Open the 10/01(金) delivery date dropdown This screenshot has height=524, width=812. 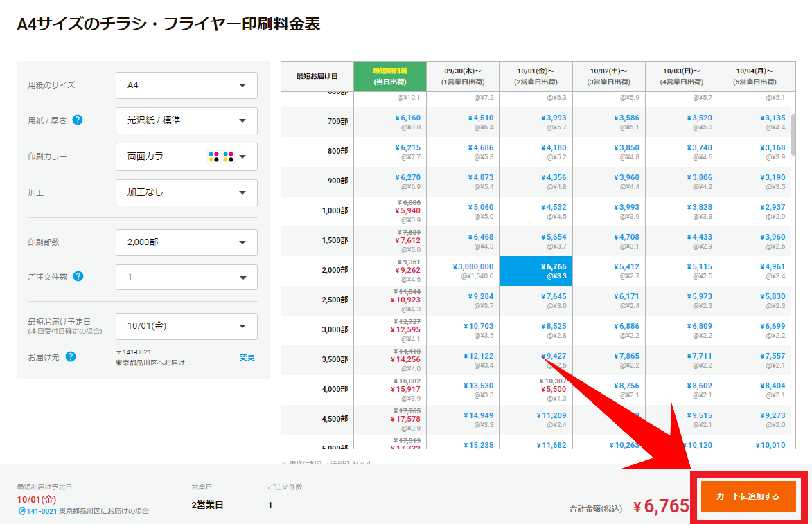(x=186, y=326)
